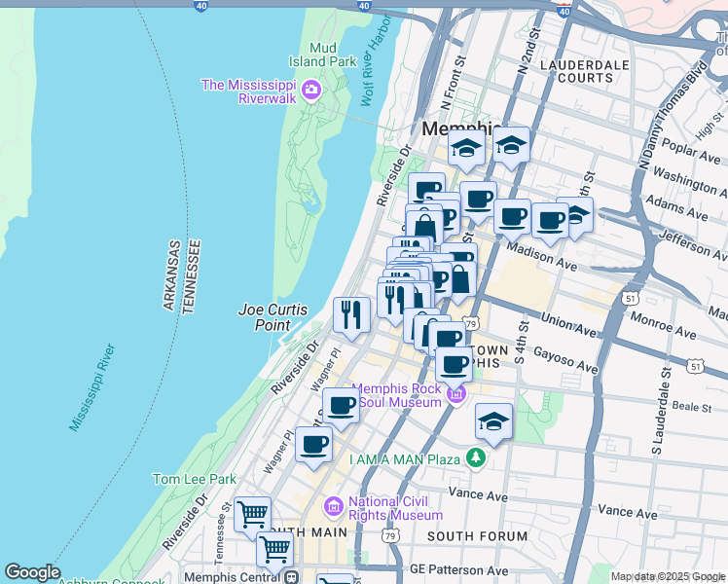Screen dimensions: 728x584
Task: Click the Route 79 shield near South Forum
Action: 390,535
